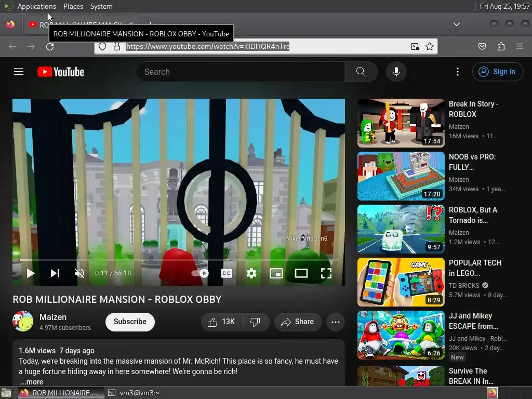Screen dimensions: 532x399
Task: Click the clock Fri Aug 25, 19:57
Action: [504, 6]
